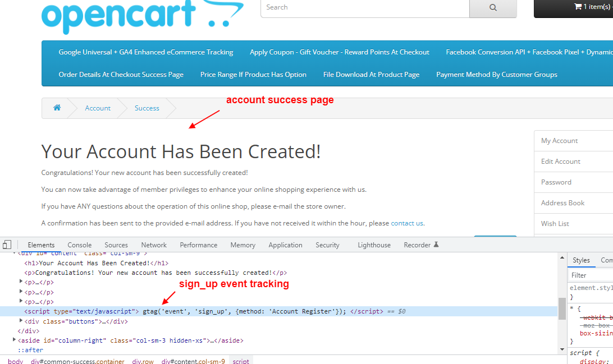Toggle the DevTools inspect element icon
This screenshot has width=613, height=364.
tap(7, 245)
